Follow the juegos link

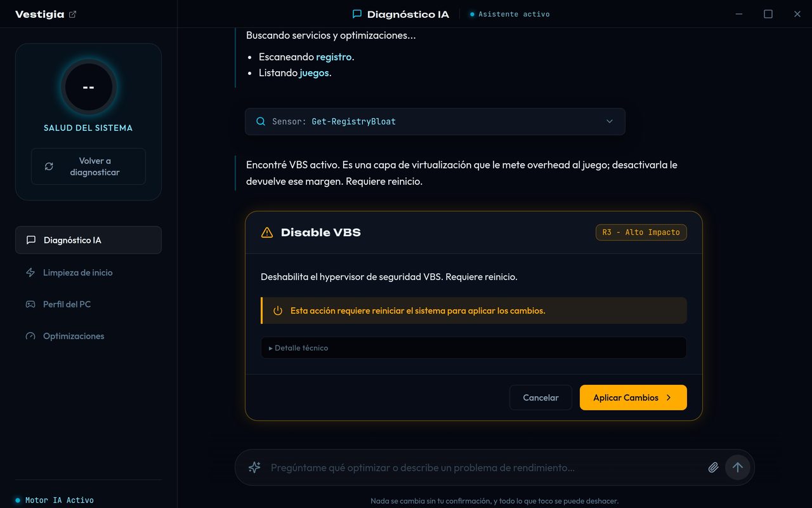pyautogui.click(x=314, y=72)
